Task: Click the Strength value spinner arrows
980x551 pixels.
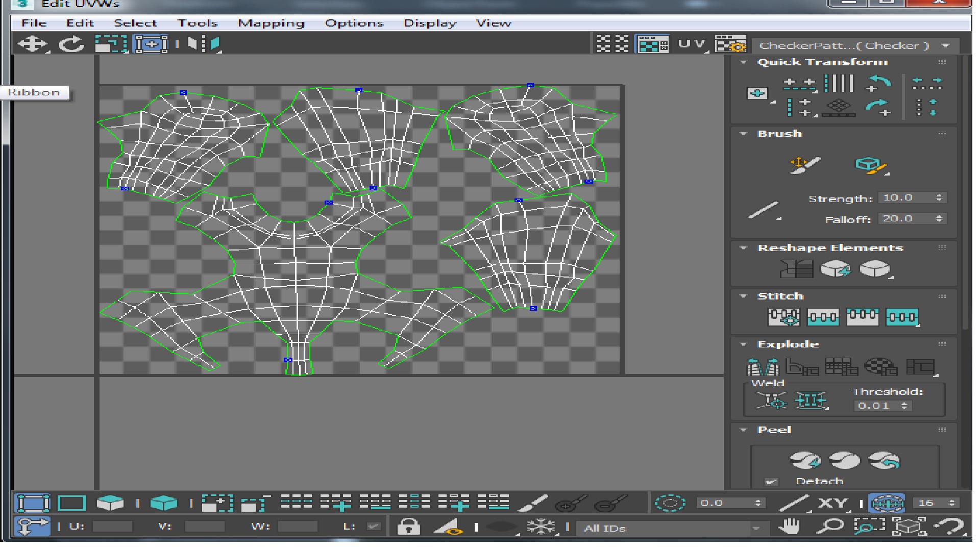Action: tap(939, 198)
